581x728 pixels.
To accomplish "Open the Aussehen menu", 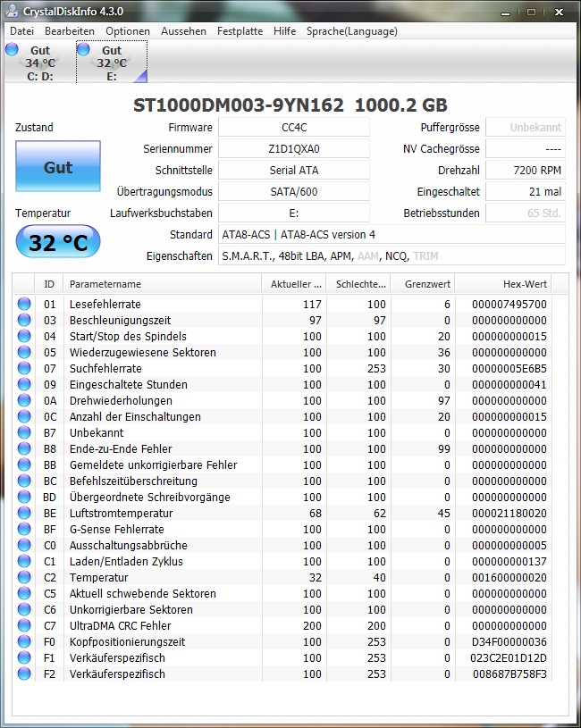I will point(183,31).
